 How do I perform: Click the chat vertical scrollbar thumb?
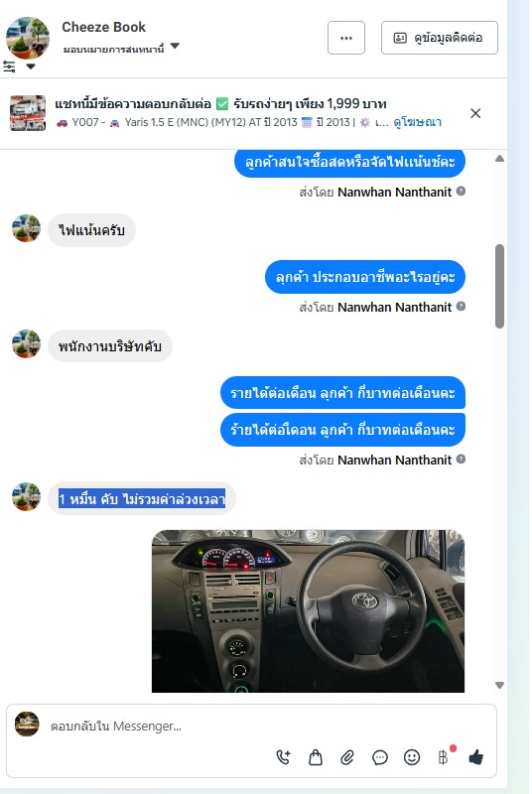click(x=499, y=286)
